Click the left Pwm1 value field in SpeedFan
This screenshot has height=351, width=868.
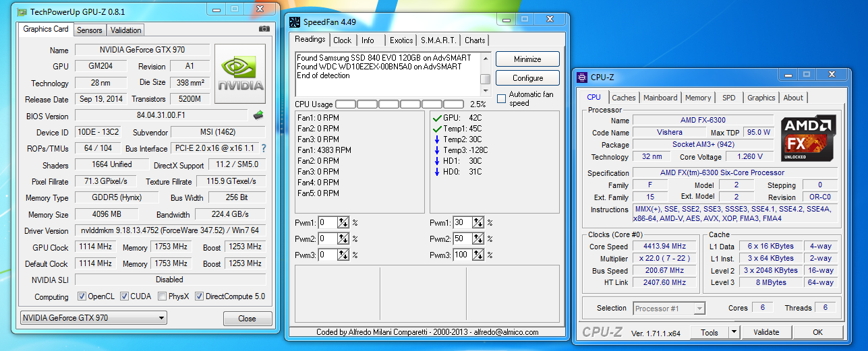[x=328, y=222]
